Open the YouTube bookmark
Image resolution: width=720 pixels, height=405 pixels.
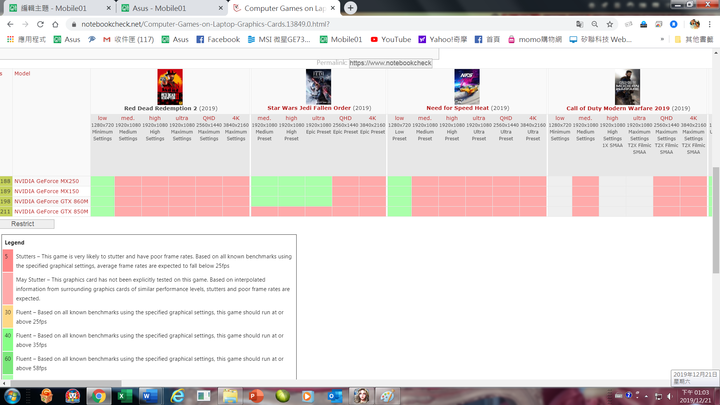[391, 39]
